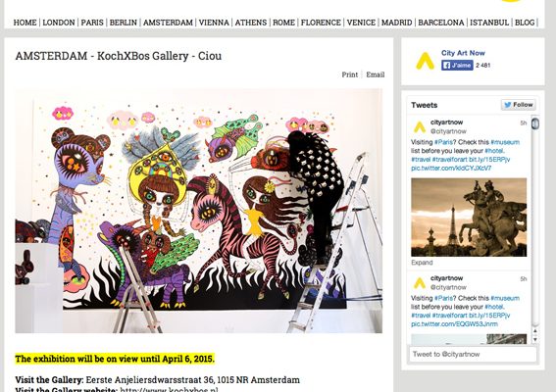
Task: Click the Tweet to @cityartnow input field
Action: point(473,354)
